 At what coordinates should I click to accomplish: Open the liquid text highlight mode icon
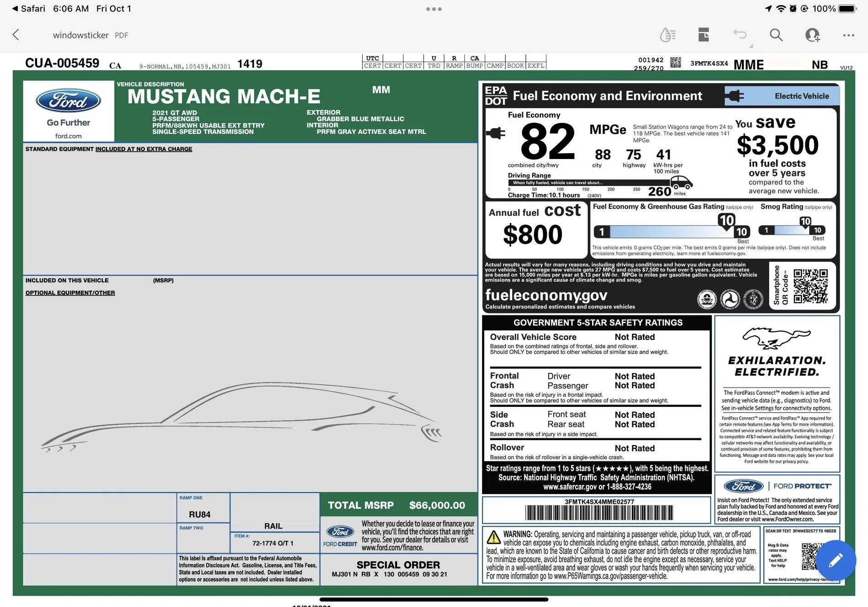coord(667,35)
